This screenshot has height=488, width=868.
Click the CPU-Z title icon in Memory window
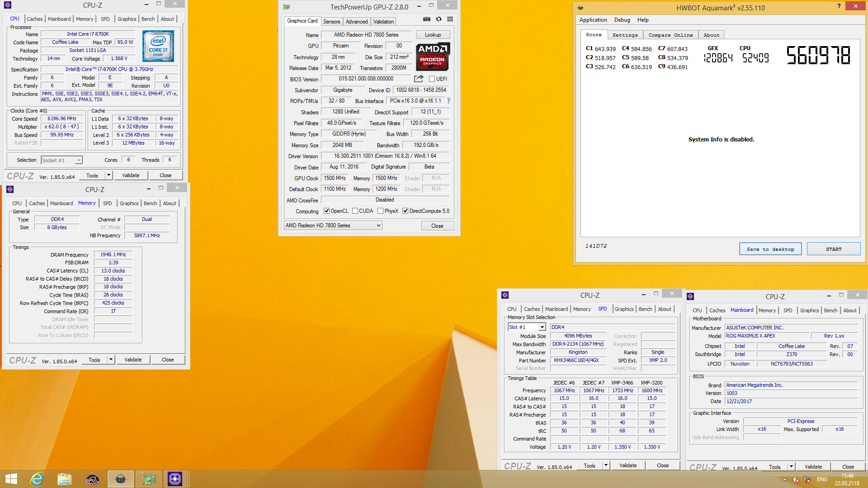[10, 189]
